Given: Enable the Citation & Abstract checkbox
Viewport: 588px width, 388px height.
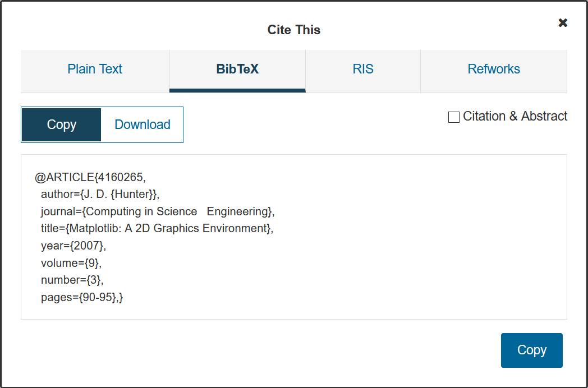Looking at the screenshot, I should point(453,117).
